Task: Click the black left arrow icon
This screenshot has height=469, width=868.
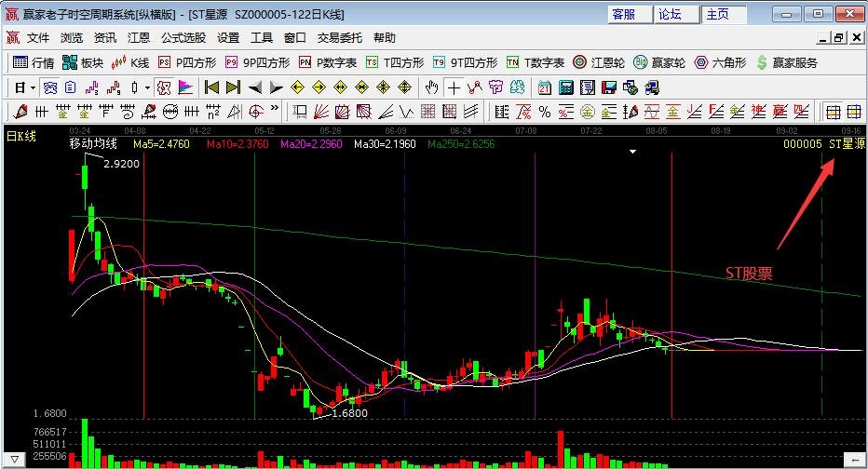Action: (x=254, y=87)
